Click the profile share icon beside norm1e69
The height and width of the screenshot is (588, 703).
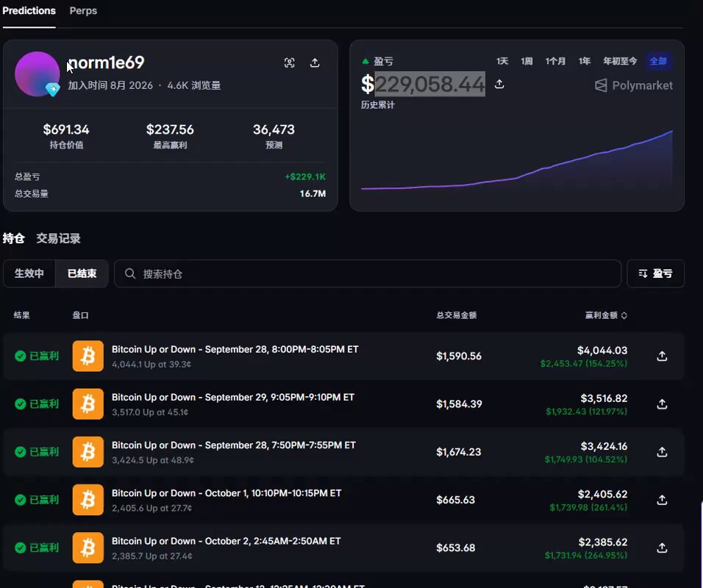[x=315, y=62]
